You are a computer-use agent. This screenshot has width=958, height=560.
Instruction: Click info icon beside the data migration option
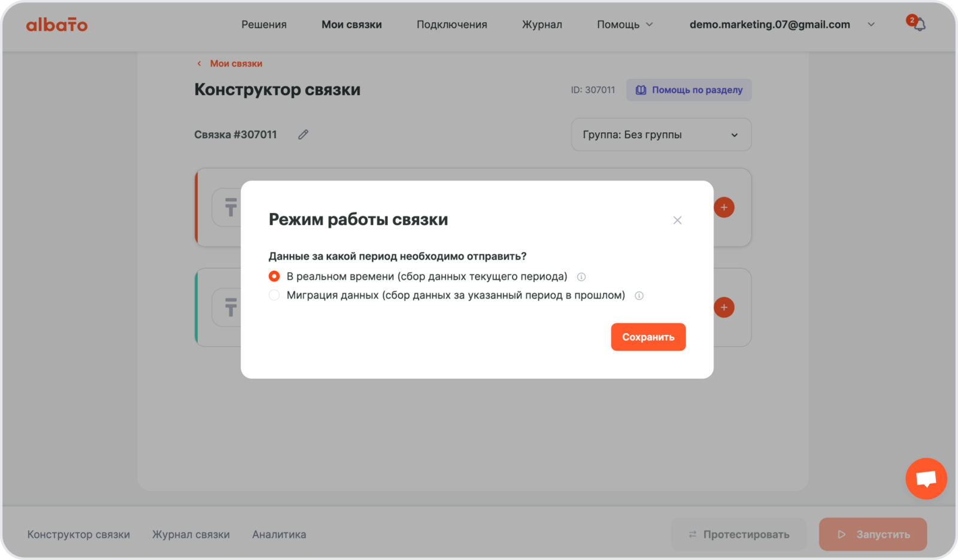coord(639,296)
